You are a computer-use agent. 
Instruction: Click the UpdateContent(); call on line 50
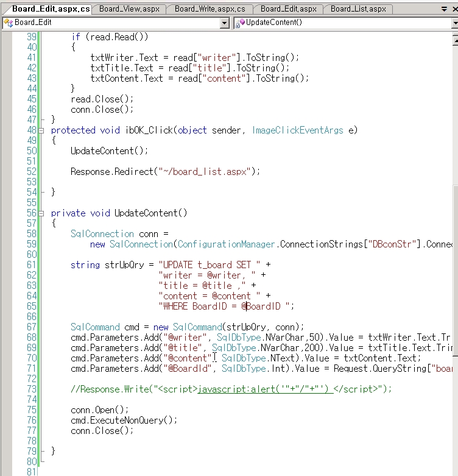[x=109, y=151]
